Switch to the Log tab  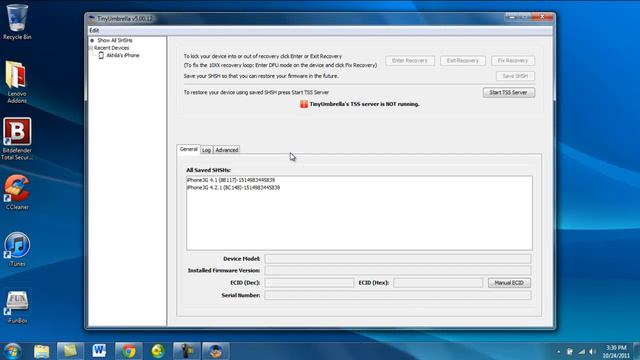(x=207, y=150)
